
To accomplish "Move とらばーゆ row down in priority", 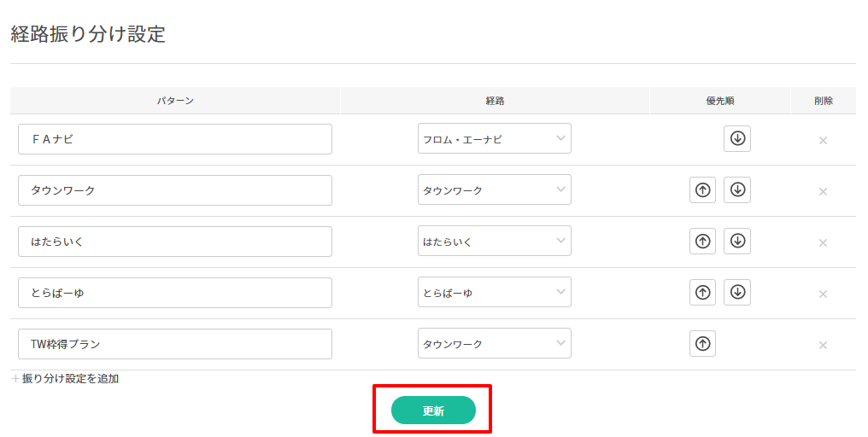I will [736, 293].
